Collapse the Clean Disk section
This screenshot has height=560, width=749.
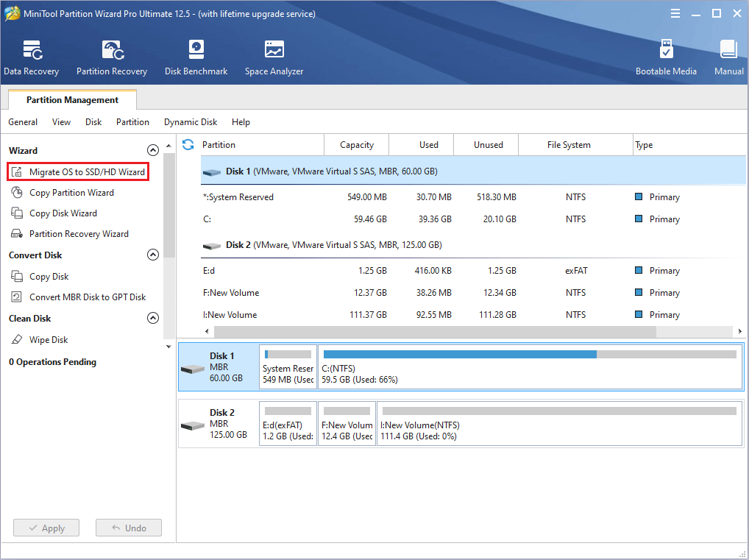pyautogui.click(x=153, y=318)
